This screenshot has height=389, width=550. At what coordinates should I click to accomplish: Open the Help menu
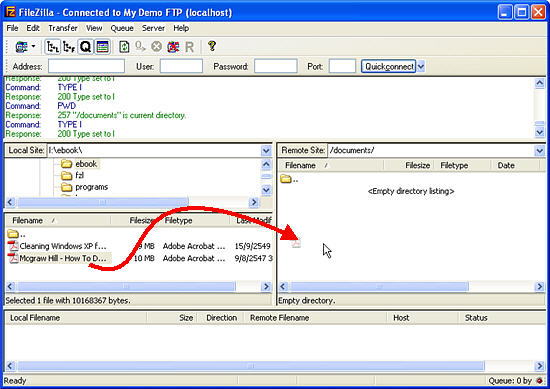(181, 28)
